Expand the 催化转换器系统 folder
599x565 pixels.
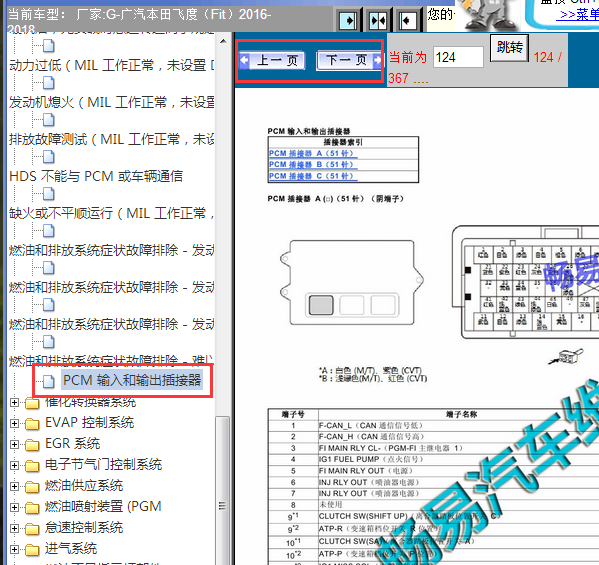click(x=14, y=402)
